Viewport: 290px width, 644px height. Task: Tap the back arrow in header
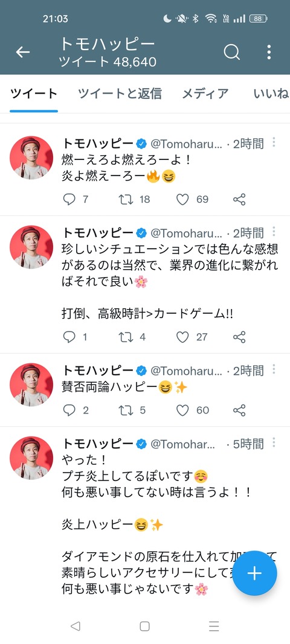click(x=22, y=52)
